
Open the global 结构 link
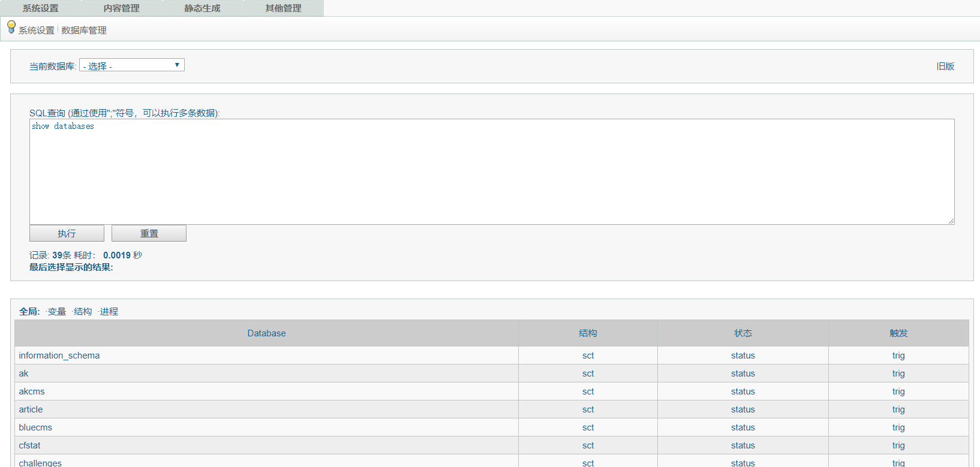[83, 312]
